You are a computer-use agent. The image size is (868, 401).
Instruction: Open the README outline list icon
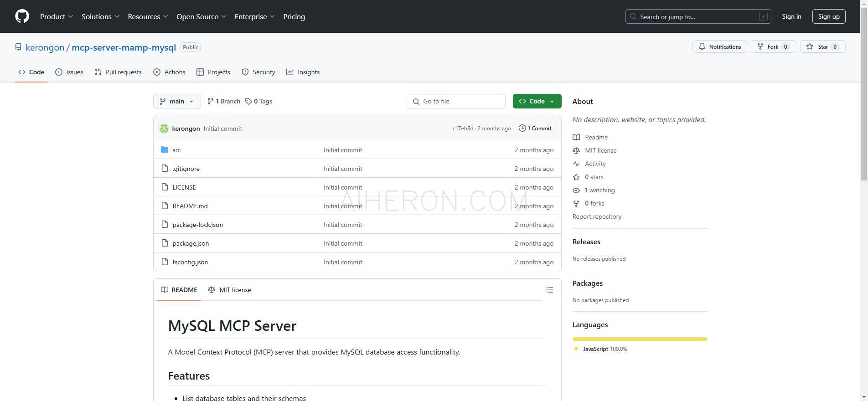coord(550,290)
